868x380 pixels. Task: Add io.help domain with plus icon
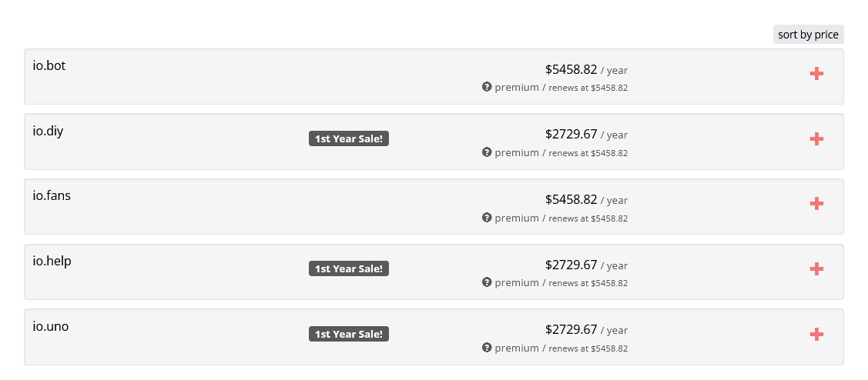[x=816, y=268]
